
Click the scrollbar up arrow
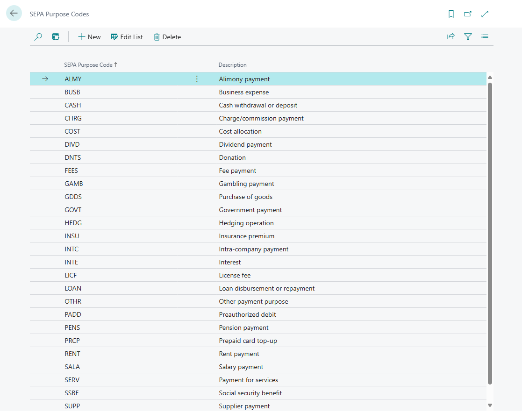490,78
